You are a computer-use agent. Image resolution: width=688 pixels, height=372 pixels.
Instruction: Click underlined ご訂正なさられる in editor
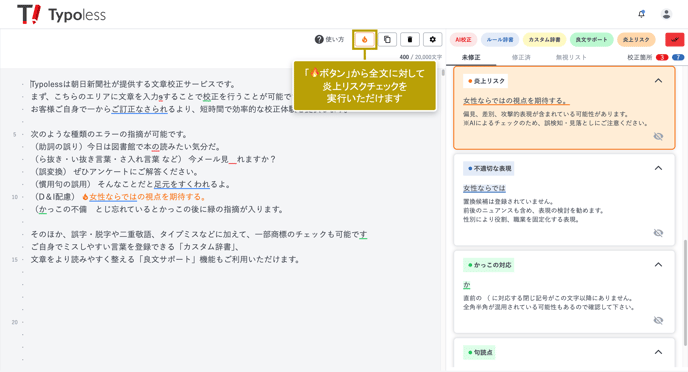(x=140, y=109)
